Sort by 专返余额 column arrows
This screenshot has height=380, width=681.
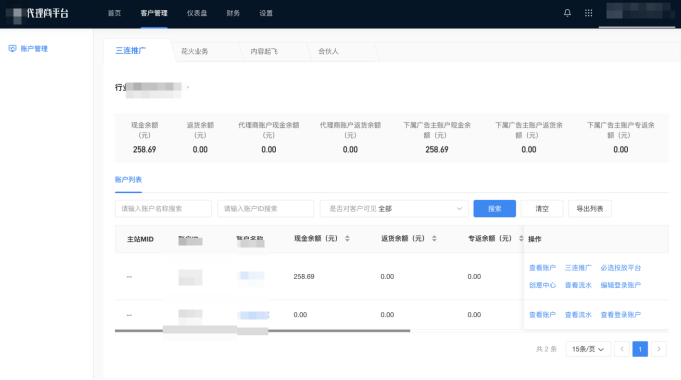point(521,238)
